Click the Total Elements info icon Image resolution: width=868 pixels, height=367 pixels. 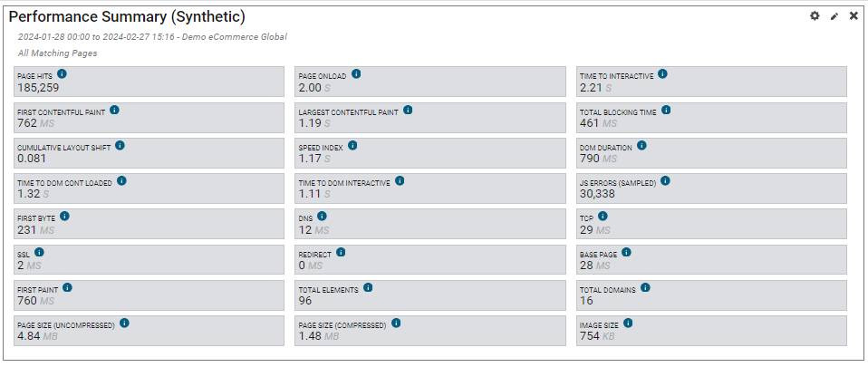pos(367,287)
